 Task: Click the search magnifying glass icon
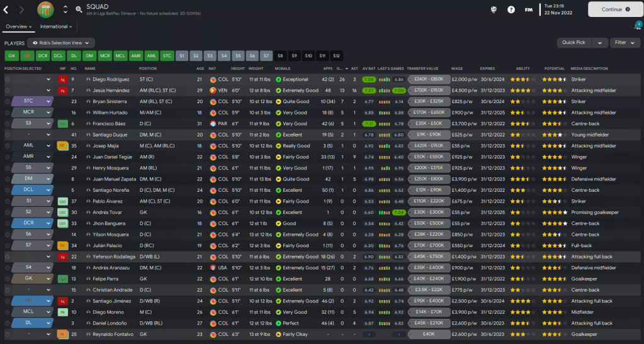[79, 9]
